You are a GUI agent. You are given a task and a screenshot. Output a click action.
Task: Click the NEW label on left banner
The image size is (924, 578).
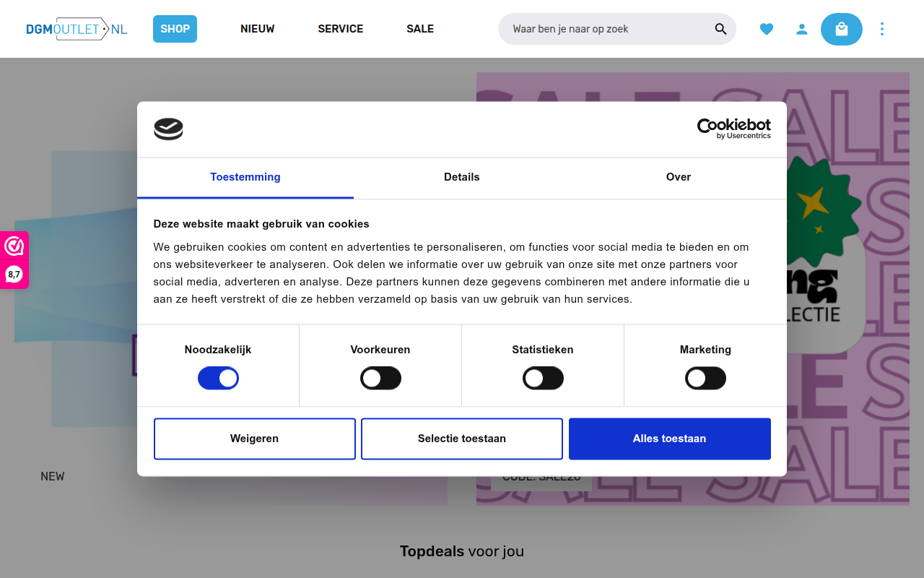(x=53, y=477)
